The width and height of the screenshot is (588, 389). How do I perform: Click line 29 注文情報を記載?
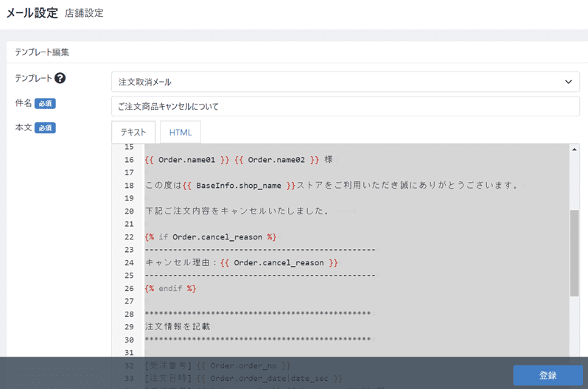[x=178, y=326]
